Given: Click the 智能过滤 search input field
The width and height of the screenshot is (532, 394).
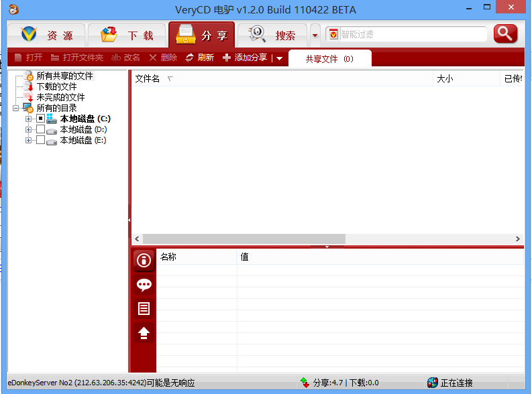Looking at the screenshot, I should pyautogui.click(x=413, y=34).
